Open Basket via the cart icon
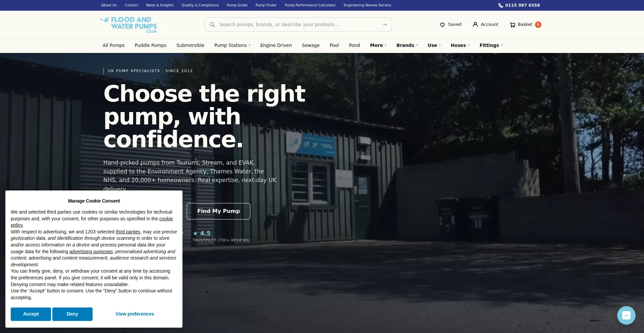Screen dimensions: 644x333 click(512, 24)
